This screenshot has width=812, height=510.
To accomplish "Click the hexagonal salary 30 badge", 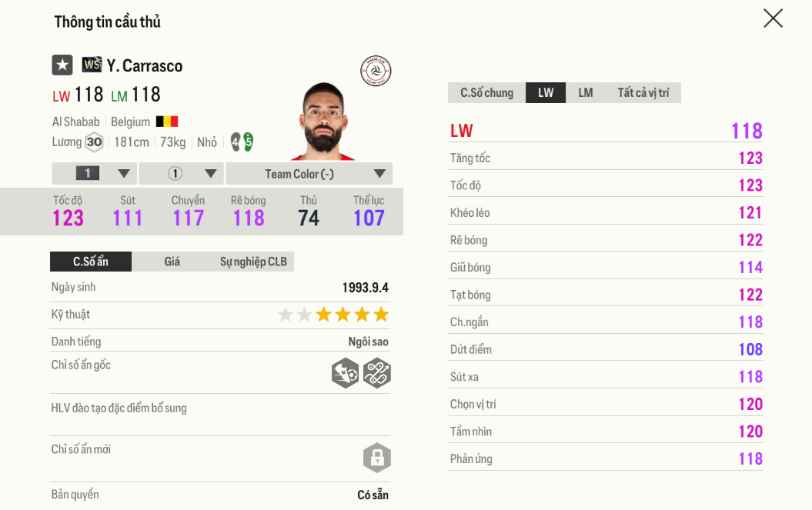I will 94,142.
